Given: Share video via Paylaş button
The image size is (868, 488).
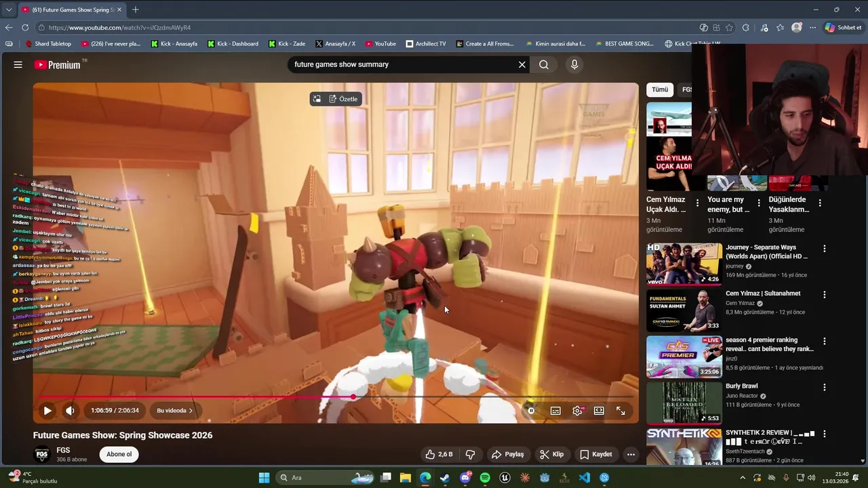Looking at the screenshot, I should click(x=507, y=454).
